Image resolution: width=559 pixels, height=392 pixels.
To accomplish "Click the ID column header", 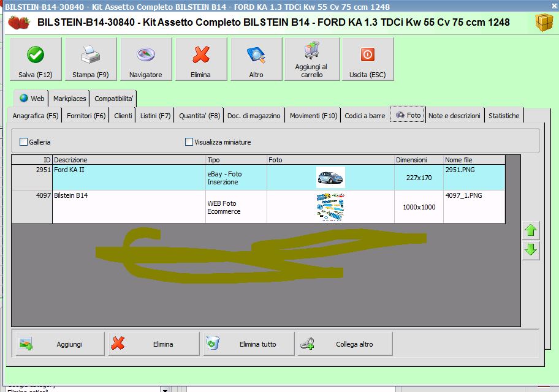I will coord(32,160).
